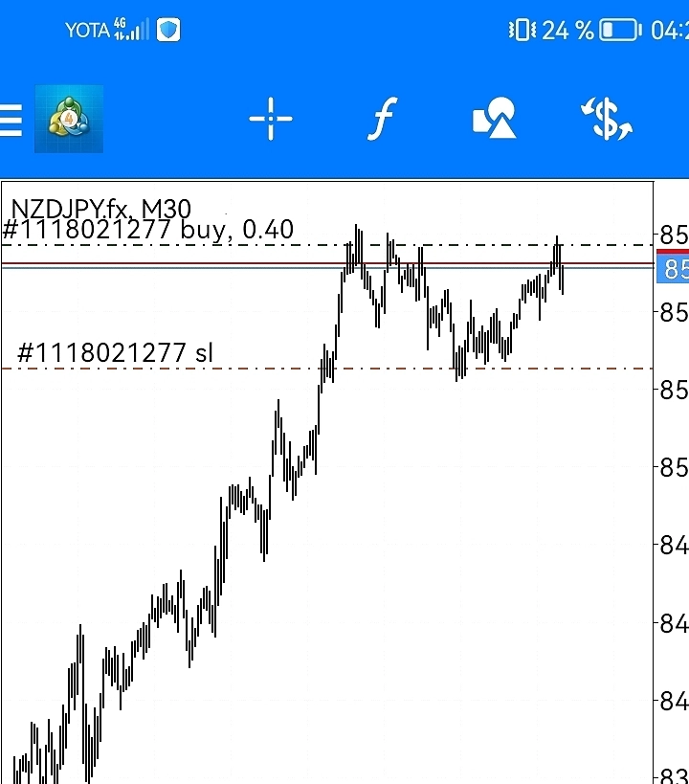Open the hamburger side menu
The width and height of the screenshot is (689, 784).
pyautogui.click(x=10, y=120)
